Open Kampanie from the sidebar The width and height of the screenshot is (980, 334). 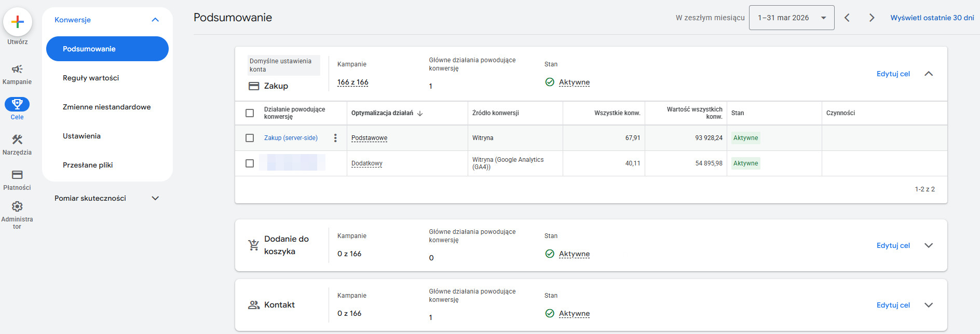[17, 69]
